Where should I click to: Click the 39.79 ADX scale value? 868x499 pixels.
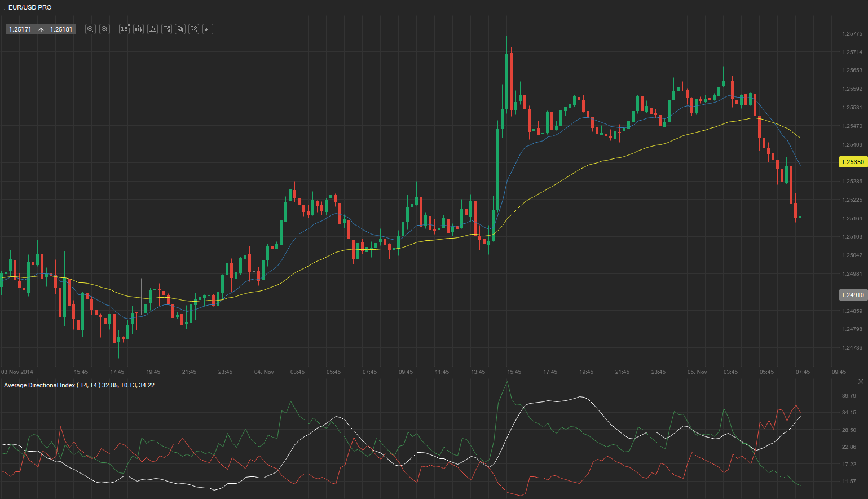tap(849, 396)
